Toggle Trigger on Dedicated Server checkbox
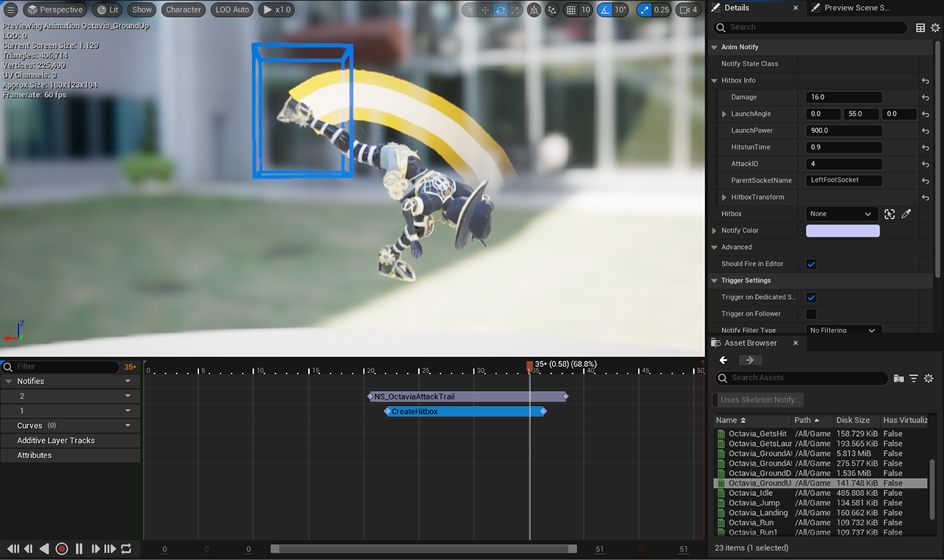This screenshot has height=560, width=944. [x=811, y=298]
